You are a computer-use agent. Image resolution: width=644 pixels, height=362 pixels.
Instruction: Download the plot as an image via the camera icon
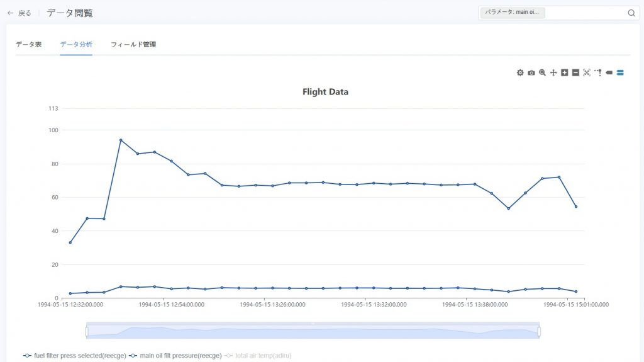[531, 73]
